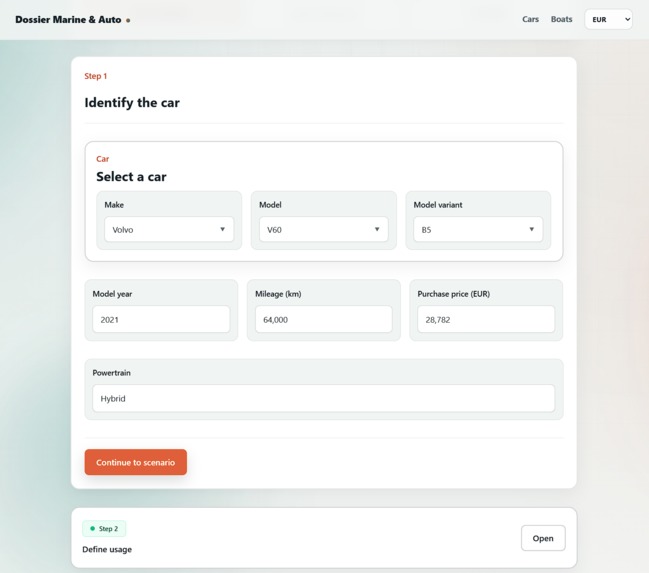Click the 'Powertrain' label
The width and height of the screenshot is (649, 573).
click(112, 373)
